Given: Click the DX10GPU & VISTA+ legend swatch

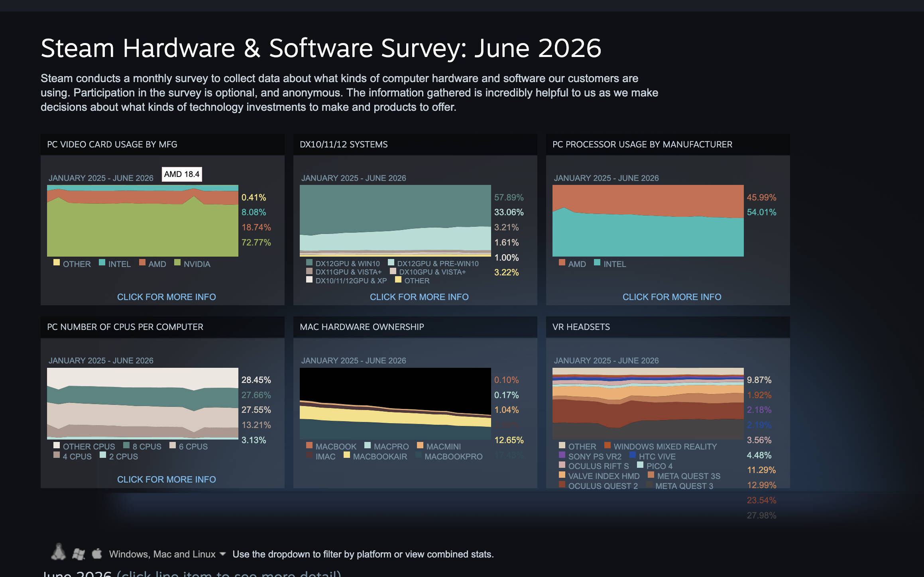Looking at the screenshot, I should 393,271.
